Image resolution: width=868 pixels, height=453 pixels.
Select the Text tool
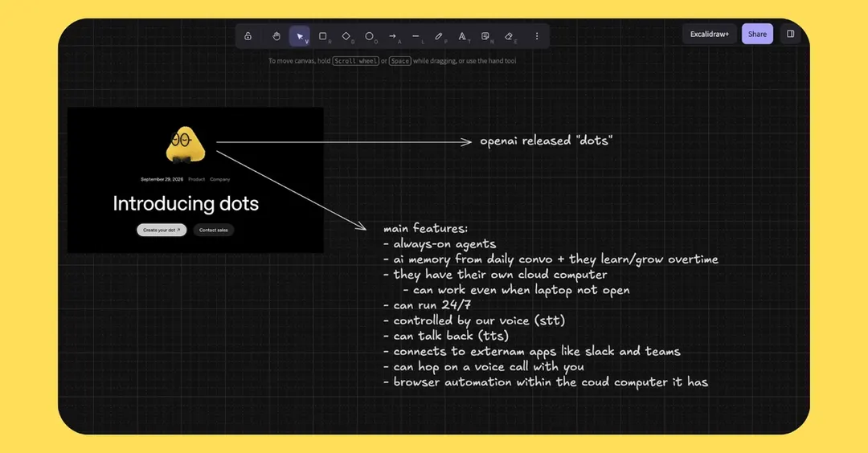pyautogui.click(x=462, y=36)
